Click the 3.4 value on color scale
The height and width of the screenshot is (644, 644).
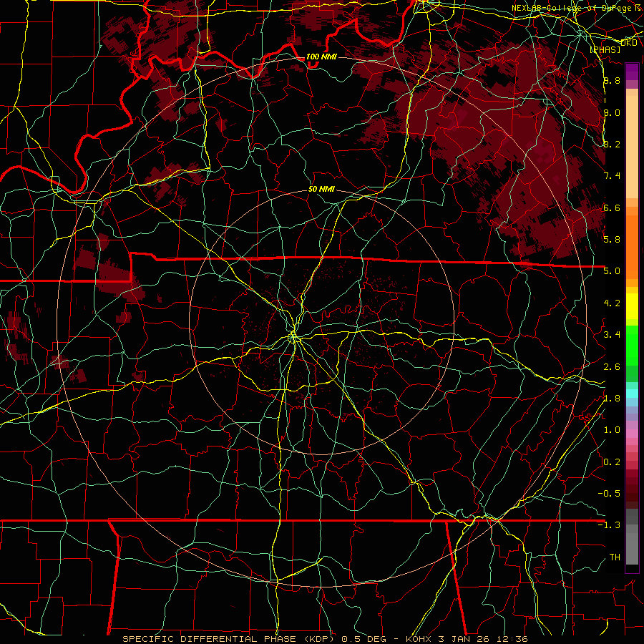(x=612, y=334)
